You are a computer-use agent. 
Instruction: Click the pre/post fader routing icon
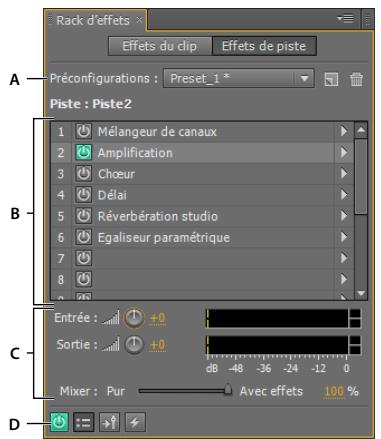[x=109, y=422]
